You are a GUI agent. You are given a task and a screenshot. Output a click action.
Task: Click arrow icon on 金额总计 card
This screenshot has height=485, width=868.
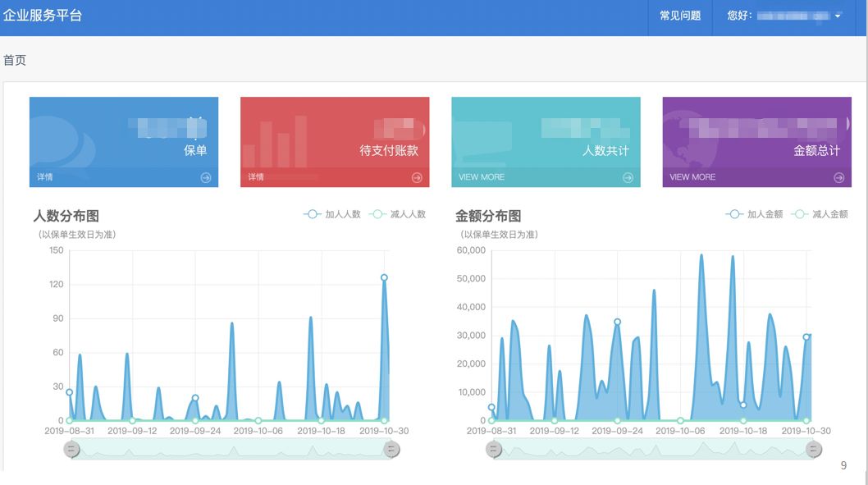click(838, 177)
